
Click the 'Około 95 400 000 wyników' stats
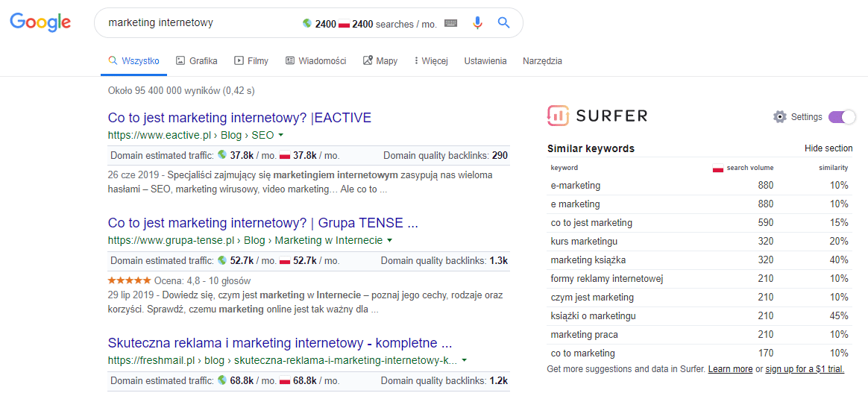point(181,91)
